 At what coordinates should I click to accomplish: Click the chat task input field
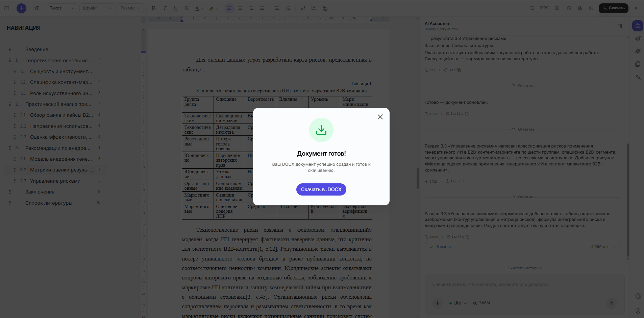click(x=524, y=285)
